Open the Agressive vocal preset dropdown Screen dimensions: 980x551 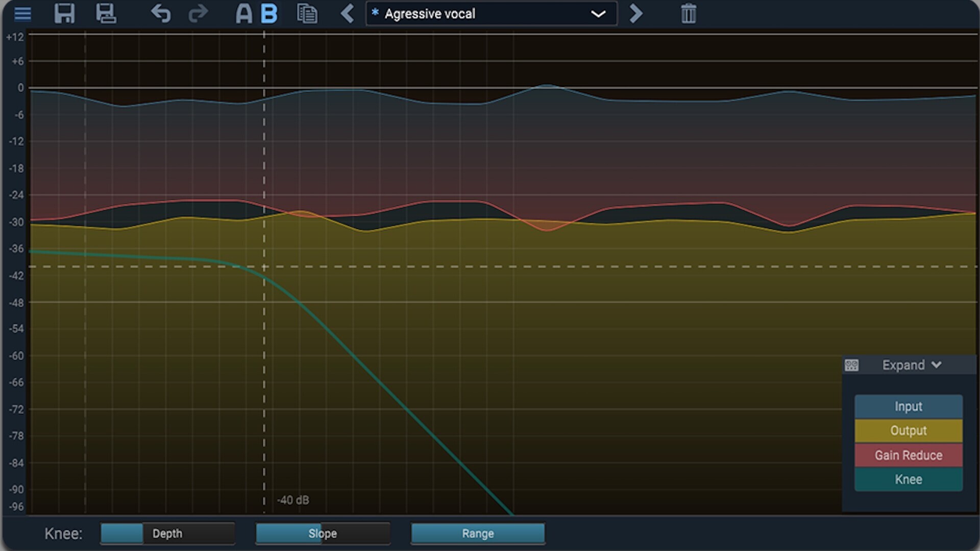pyautogui.click(x=491, y=14)
